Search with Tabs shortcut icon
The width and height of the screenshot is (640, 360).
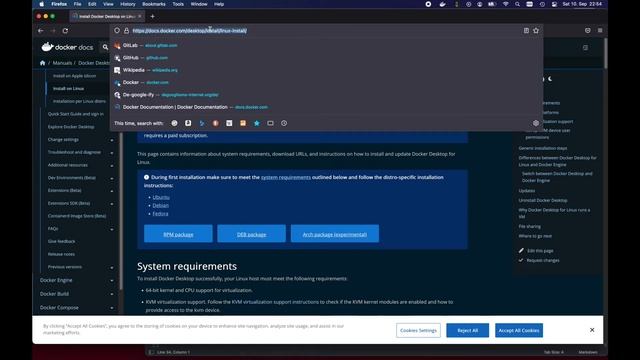pyautogui.click(x=270, y=123)
